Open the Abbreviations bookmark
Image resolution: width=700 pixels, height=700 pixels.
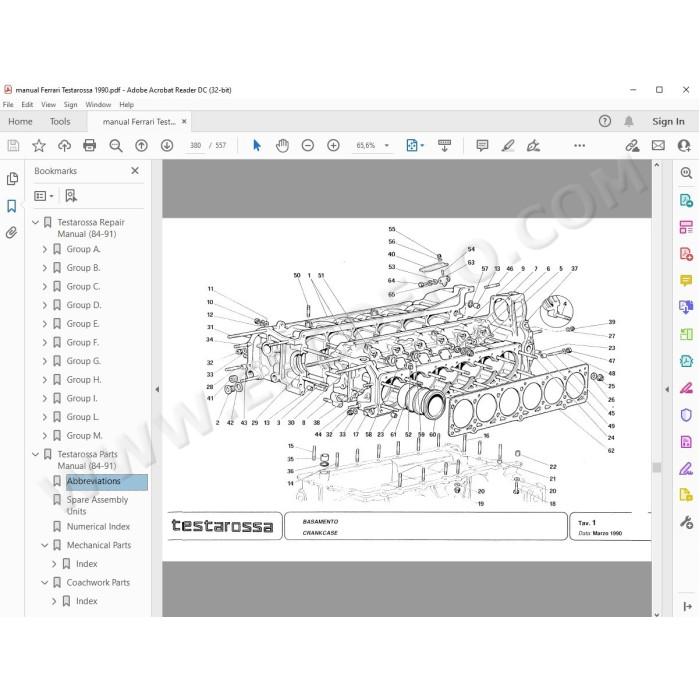(93, 481)
